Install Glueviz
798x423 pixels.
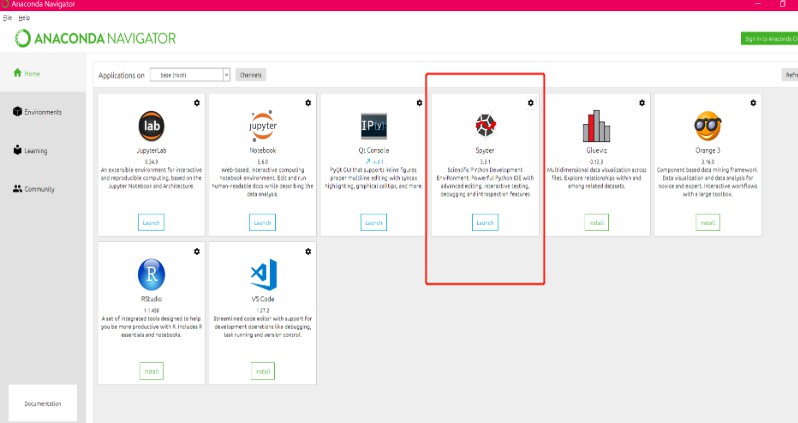click(596, 222)
